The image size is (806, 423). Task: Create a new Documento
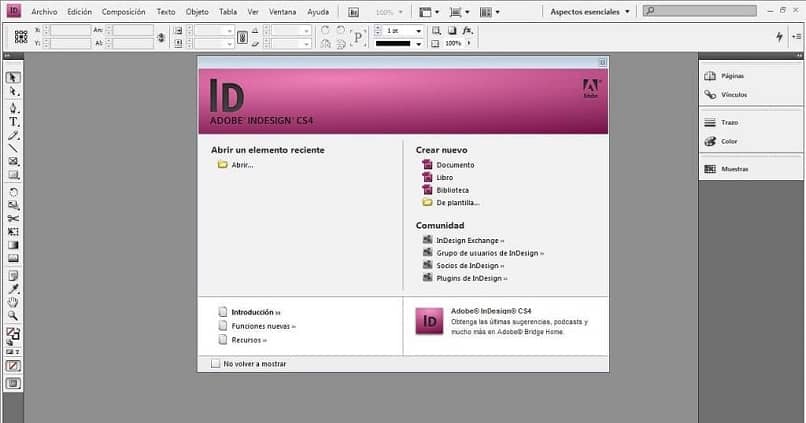pos(455,165)
